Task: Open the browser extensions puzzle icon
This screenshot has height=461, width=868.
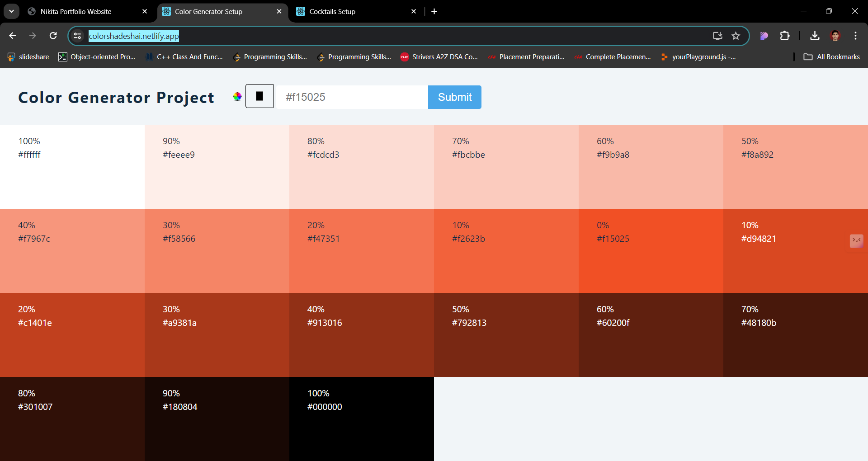Action: pyautogui.click(x=785, y=36)
